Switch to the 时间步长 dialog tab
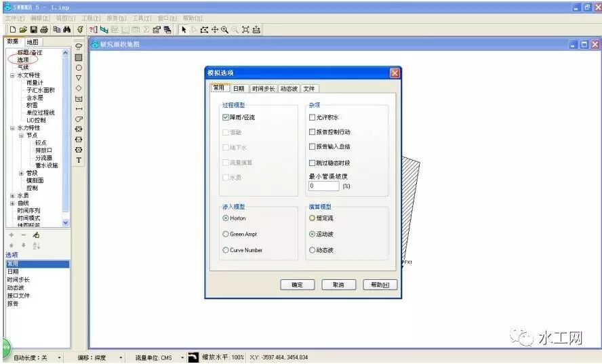The image size is (602, 364). pyautogui.click(x=263, y=89)
